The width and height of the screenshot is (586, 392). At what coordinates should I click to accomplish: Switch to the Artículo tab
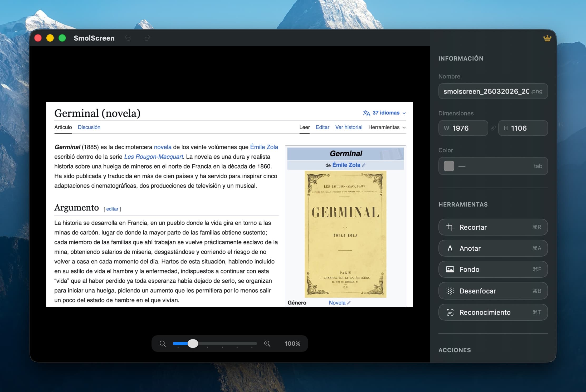63,127
